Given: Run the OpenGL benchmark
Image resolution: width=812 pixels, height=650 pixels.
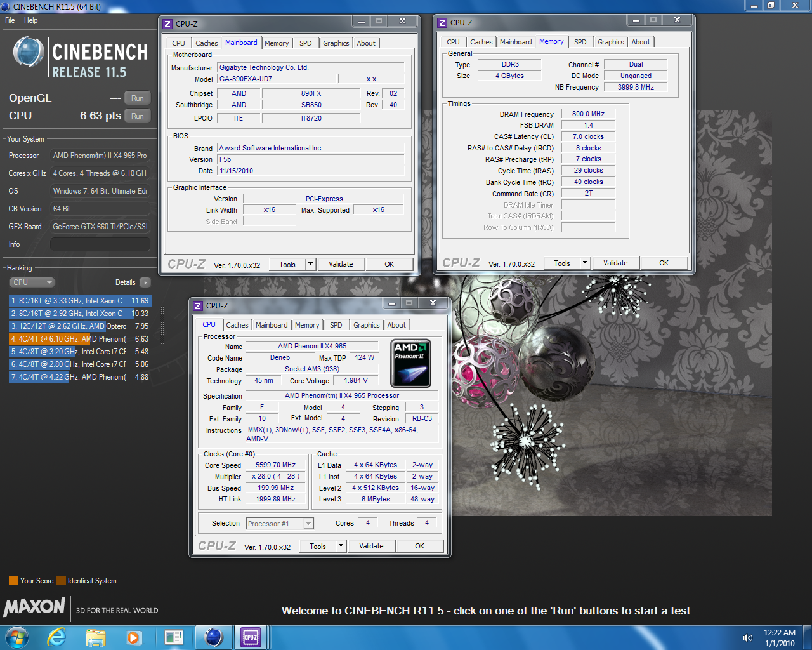Looking at the screenshot, I should point(138,98).
